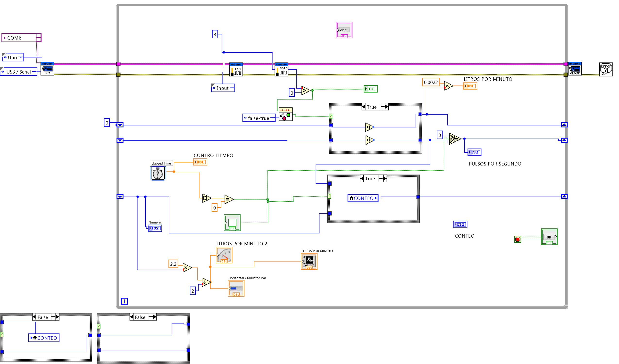Click the Arduino CLOSE block
The width and height of the screenshot is (619, 364).
click(x=575, y=68)
